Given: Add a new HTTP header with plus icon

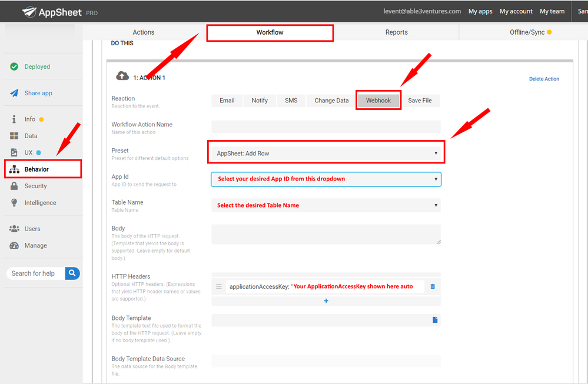Looking at the screenshot, I should click(326, 301).
